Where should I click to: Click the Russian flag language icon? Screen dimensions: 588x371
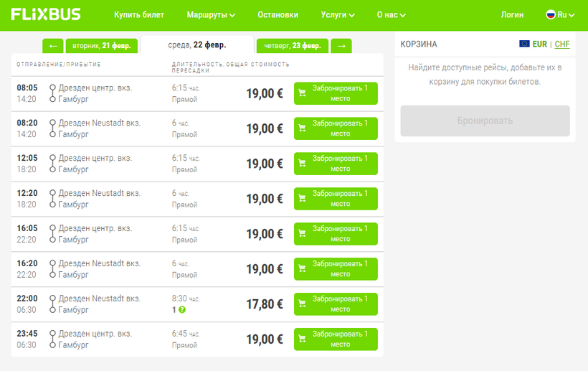[551, 14]
